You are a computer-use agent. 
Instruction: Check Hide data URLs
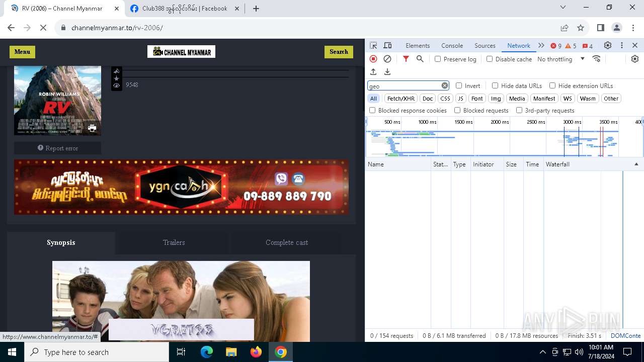pyautogui.click(x=495, y=85)
